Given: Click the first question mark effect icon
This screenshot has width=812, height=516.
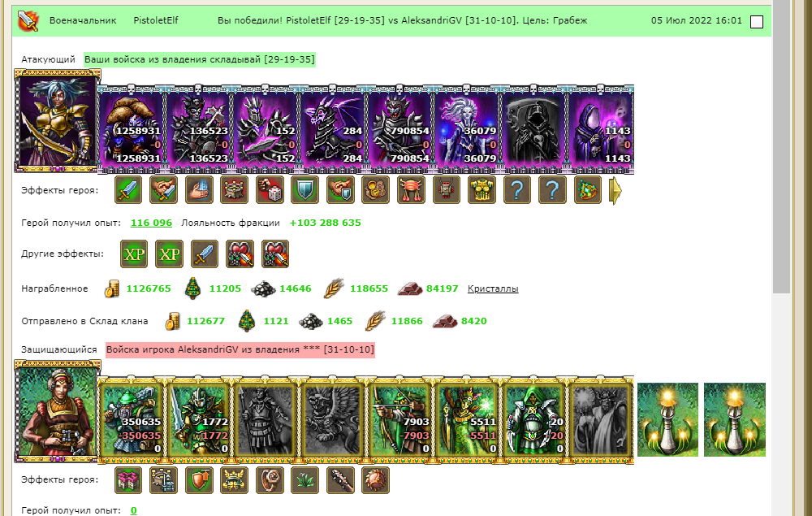Looking at the screenshot, I should pos(516,190).
